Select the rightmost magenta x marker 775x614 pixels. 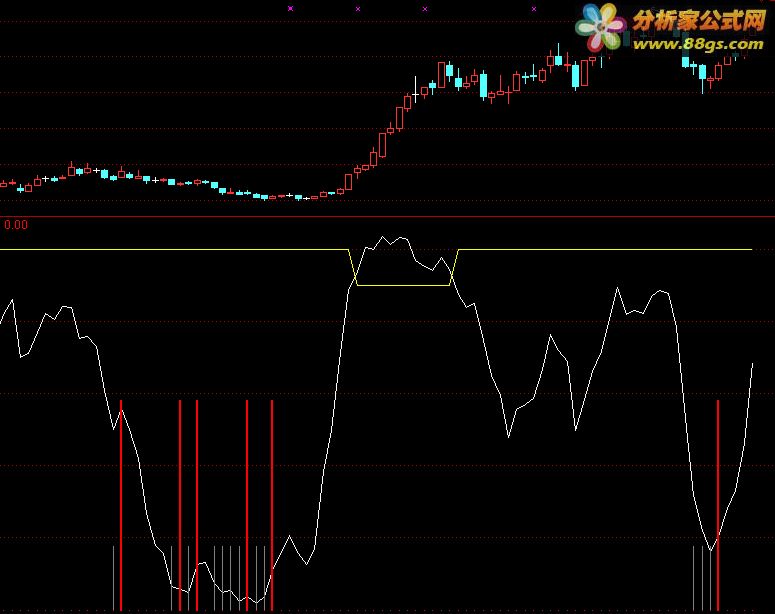point(534,9)
